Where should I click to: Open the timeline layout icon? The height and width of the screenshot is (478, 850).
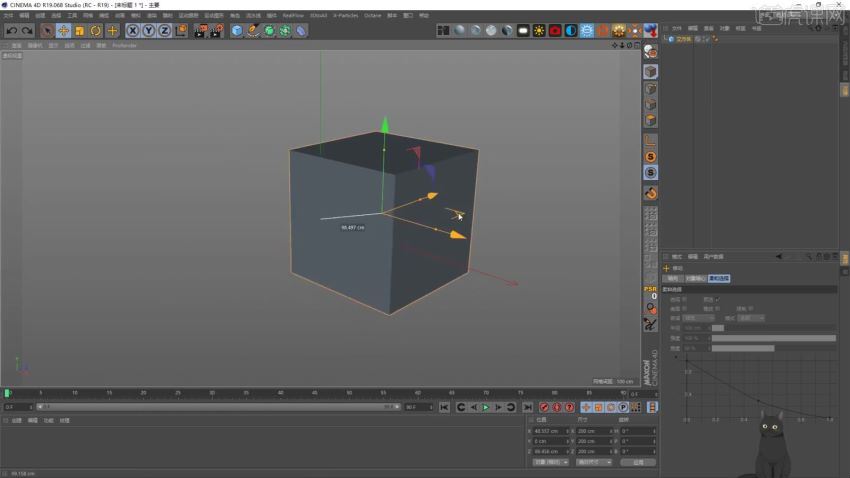click(x=652, y=408)
